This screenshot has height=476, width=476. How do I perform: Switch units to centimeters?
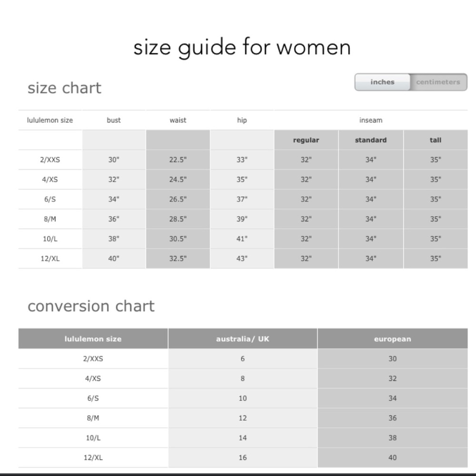[438, 82]
